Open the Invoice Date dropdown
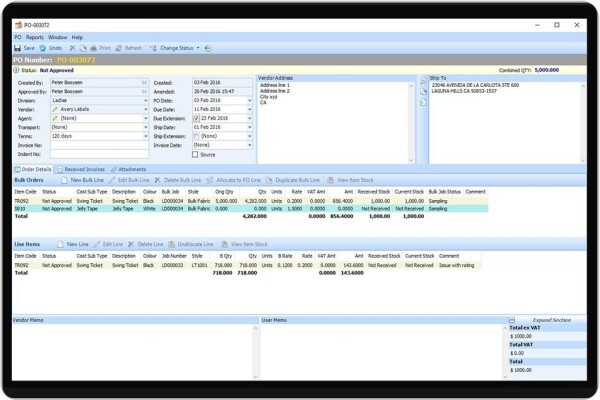The width and height of the screenshot is (600, 400). click(x=249, y=145)
